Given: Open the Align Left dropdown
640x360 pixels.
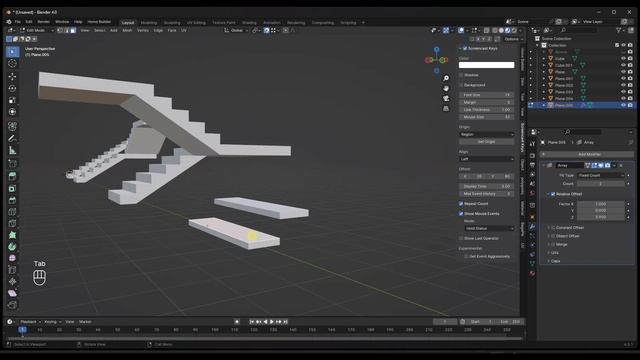Looking at the screenshot, I should [487, 159].
